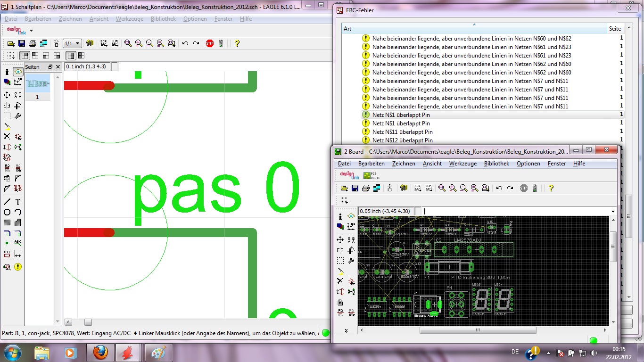
Task: Open the Bibliothek menu in Schaltplan window
Action: click(x=163, y=19)
